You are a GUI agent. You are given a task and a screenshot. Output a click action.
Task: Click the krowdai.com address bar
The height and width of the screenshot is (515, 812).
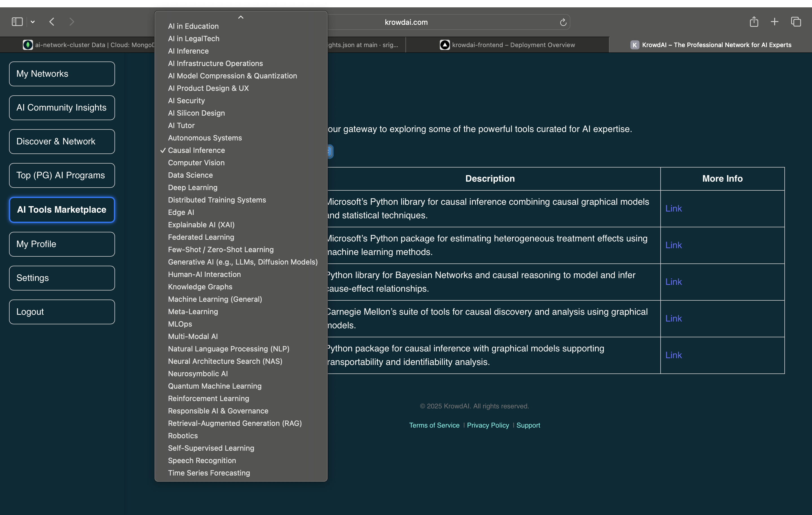[406, 22]
